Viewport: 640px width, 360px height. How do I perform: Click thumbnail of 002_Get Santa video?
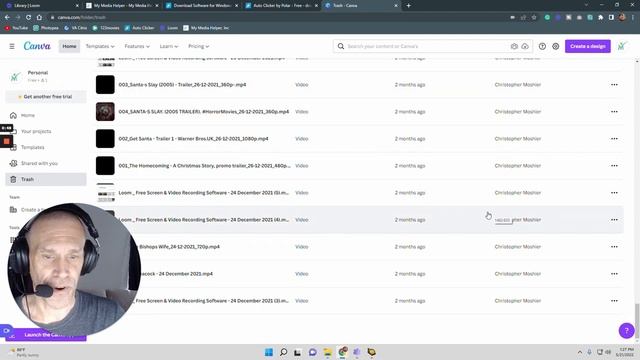click(105, 138)
